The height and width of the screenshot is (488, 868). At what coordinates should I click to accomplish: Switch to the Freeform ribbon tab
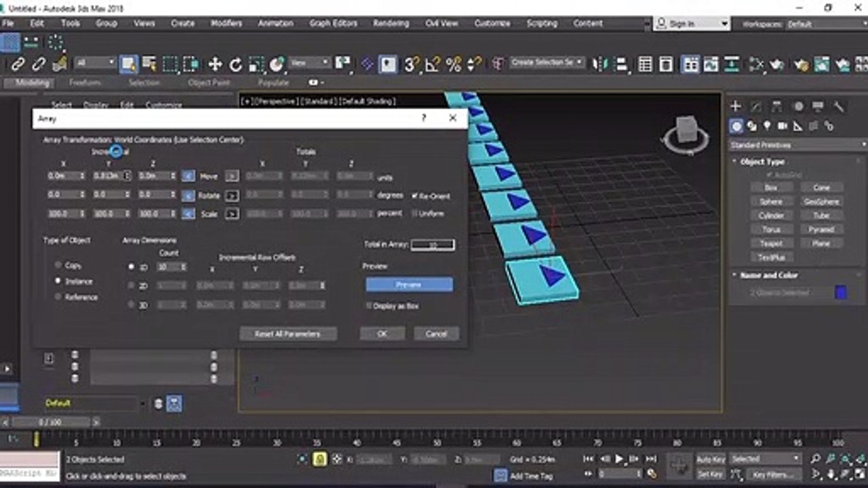click(85, 83)
